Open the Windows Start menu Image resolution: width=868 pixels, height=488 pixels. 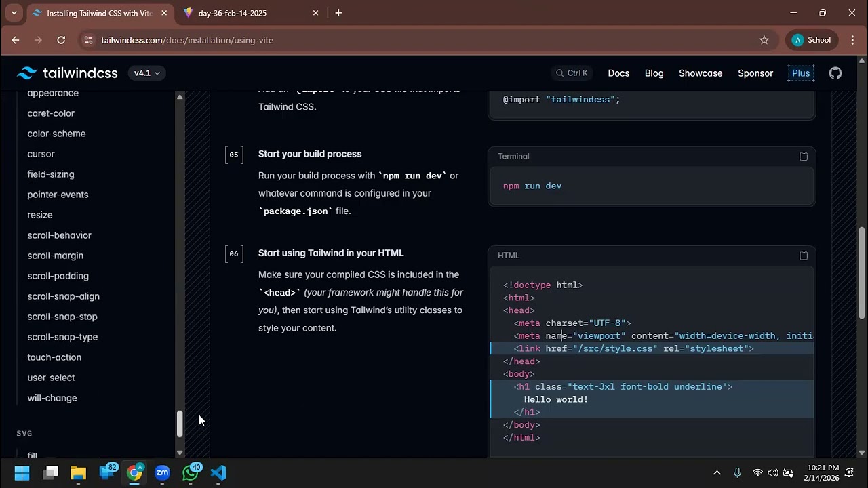(x=22, y=473)
